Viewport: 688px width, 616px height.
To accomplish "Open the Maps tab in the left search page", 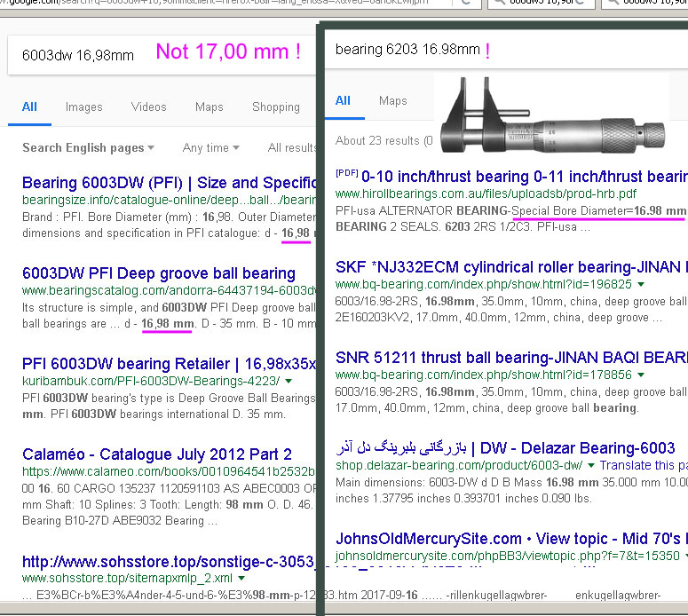I will pos(210,107).
